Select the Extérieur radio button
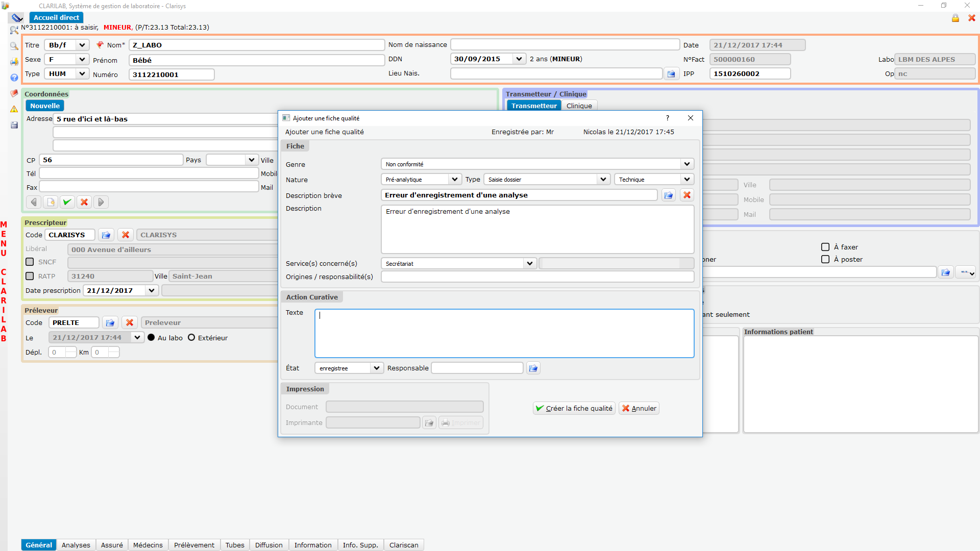The image size is (980, 551). tap(191, 338)
